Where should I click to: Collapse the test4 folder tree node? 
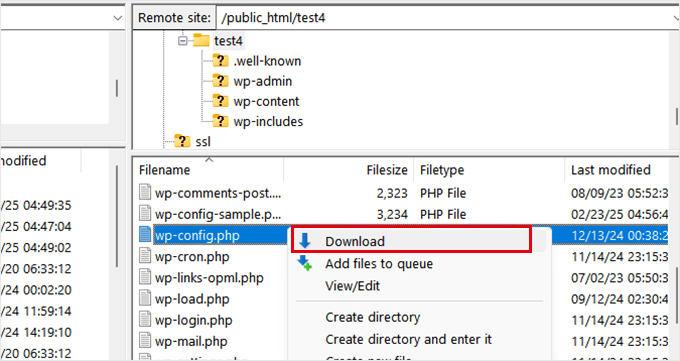(183, 41)
